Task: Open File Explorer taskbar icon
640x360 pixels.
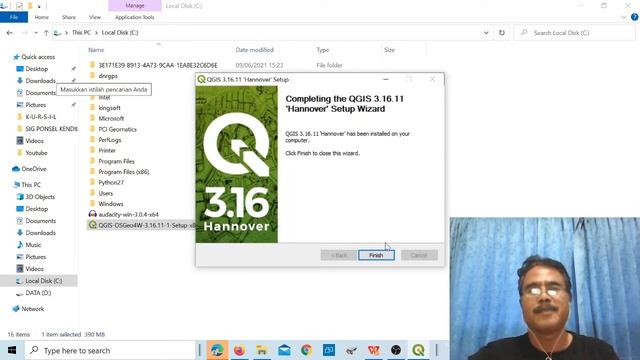Action: tap(262, 350)
